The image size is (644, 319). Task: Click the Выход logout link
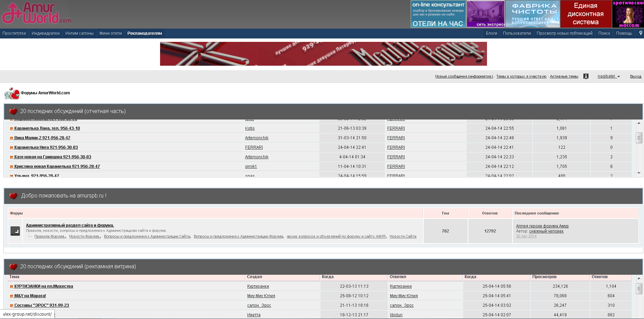[x=635, y=76]
